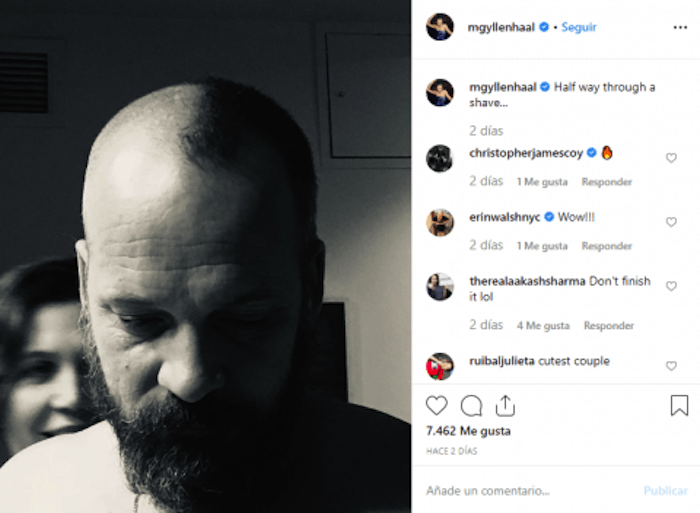
Task: Reply to therealaakashsharma's comment
Action: (x=608, y=325)
